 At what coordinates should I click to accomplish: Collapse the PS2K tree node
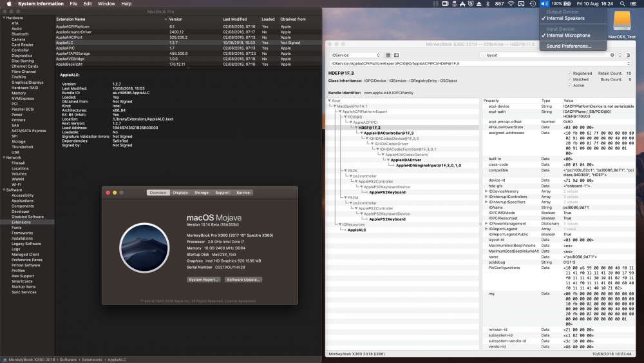tap(345, 171)
